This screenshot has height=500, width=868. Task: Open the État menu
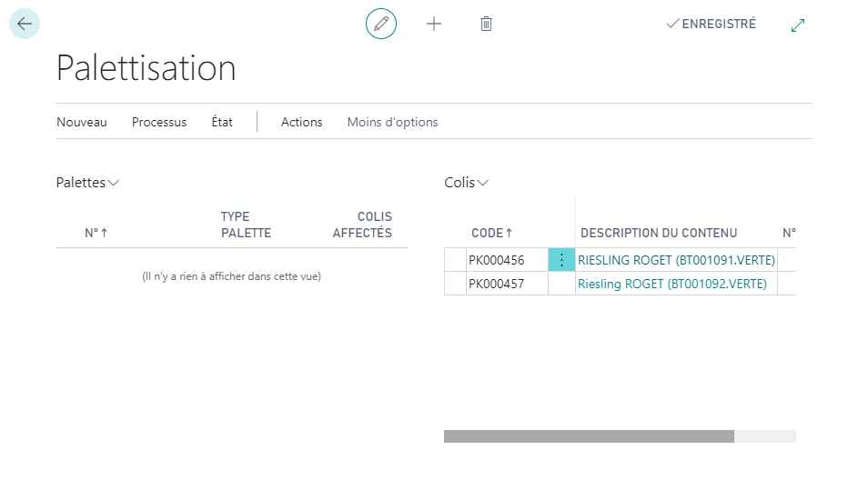222,122
